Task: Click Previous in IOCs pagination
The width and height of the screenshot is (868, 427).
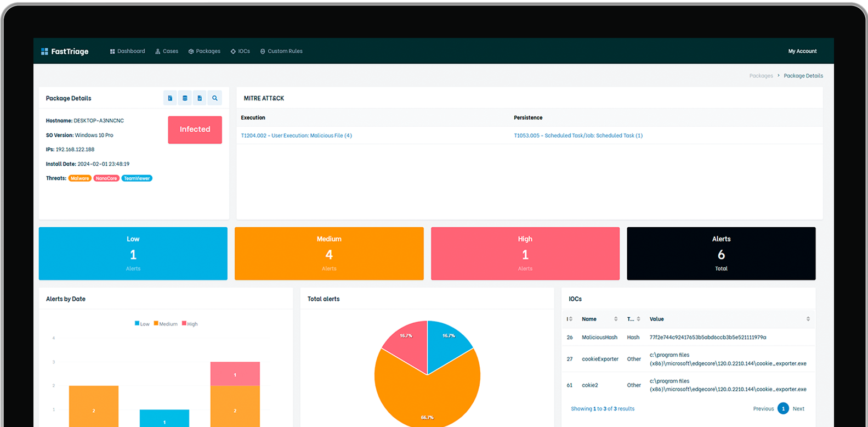Action: pos(763,409)
